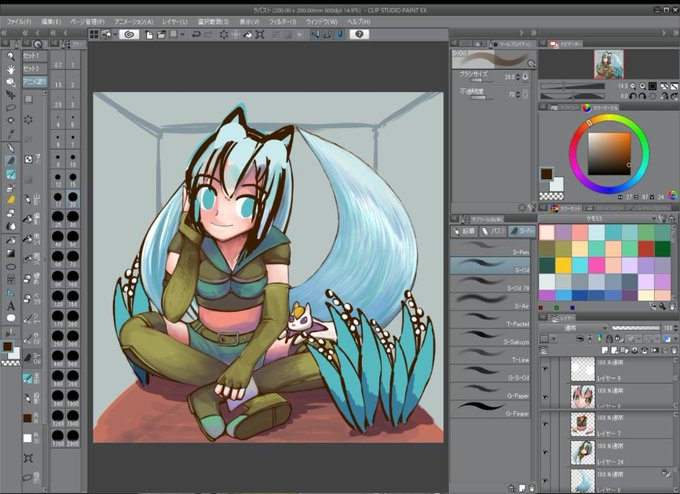Click Navigator fit-to-screen black square icon

pos(653,86)
